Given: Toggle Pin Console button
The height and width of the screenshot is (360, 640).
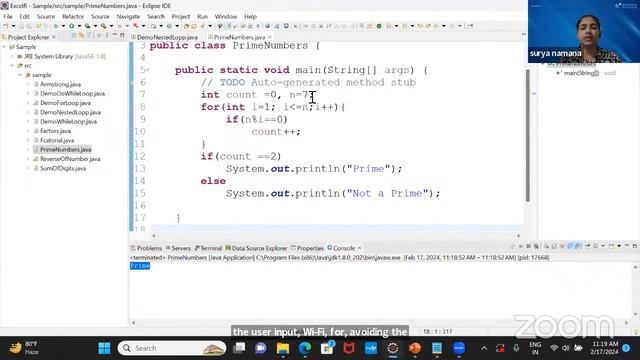Looking at the screenshot, I should pyautogui.click(x=588, y=246).
